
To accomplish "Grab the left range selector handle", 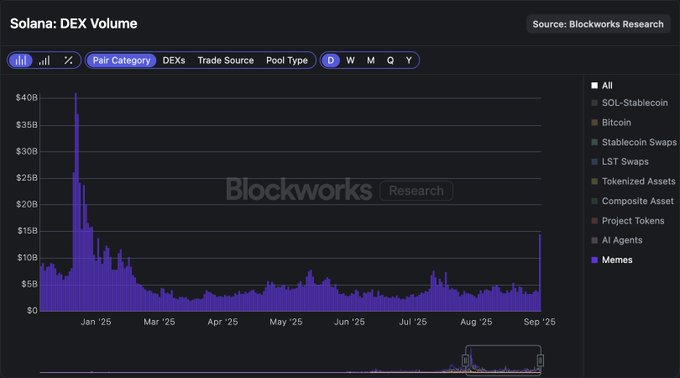I will (465, 360).
